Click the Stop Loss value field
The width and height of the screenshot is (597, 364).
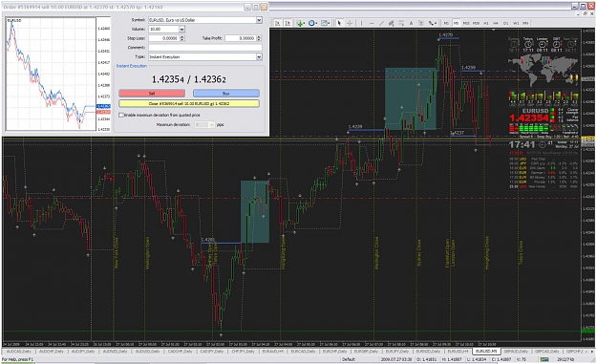163,38
